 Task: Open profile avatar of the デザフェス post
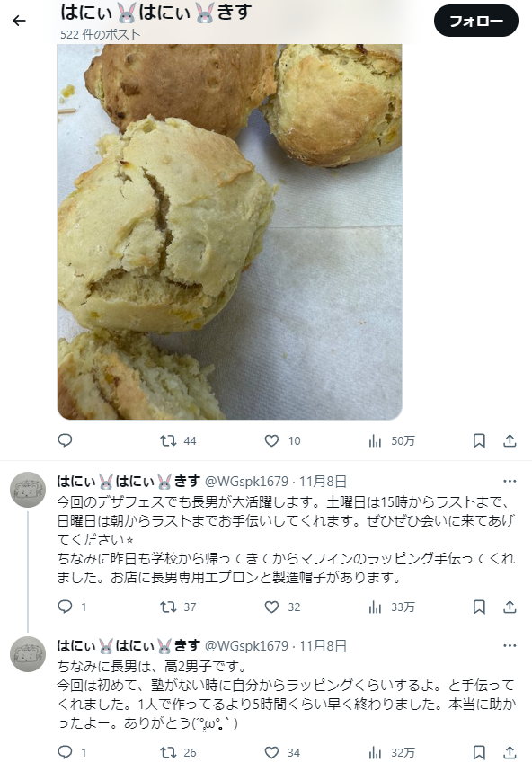(28, 490)
